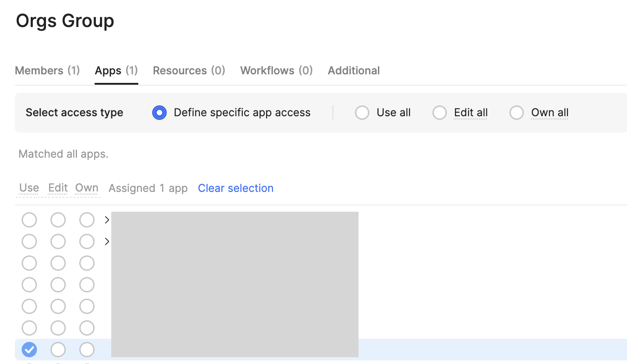Expand the second folder row chevron
627x364 pixels.
[107, 241]
